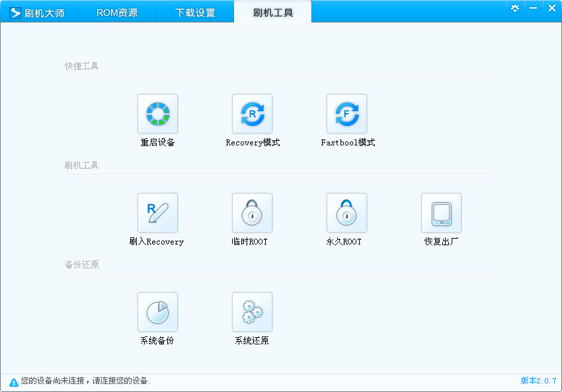This screenshot has width=562, height=392.
Task: Start 系统还原 (System Restore)
Action: [x=251, y=318]
